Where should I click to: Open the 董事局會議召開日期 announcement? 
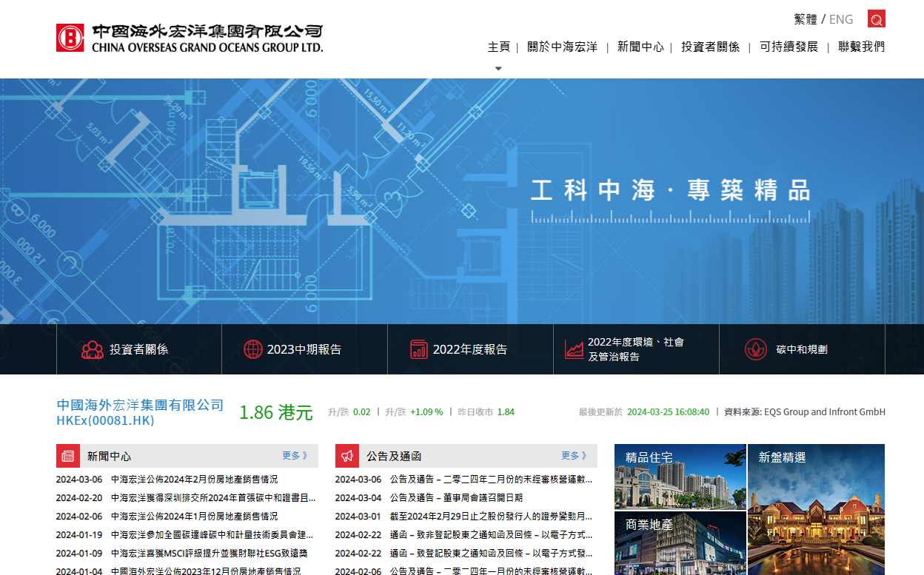click(456, 498)
